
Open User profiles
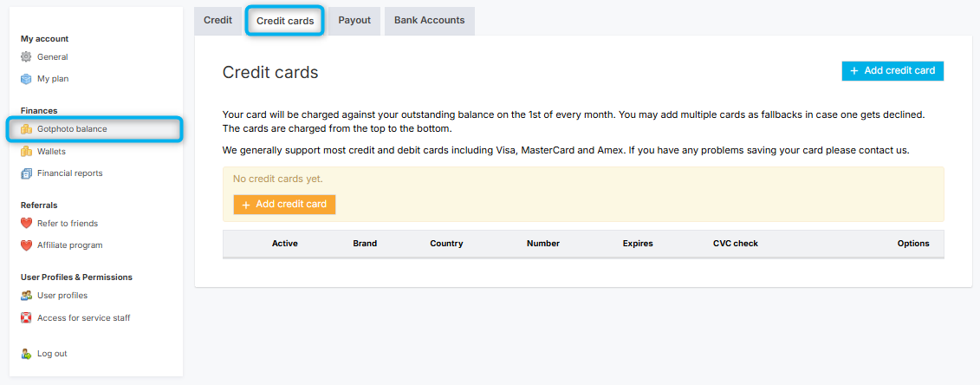(x=62, y=296)
